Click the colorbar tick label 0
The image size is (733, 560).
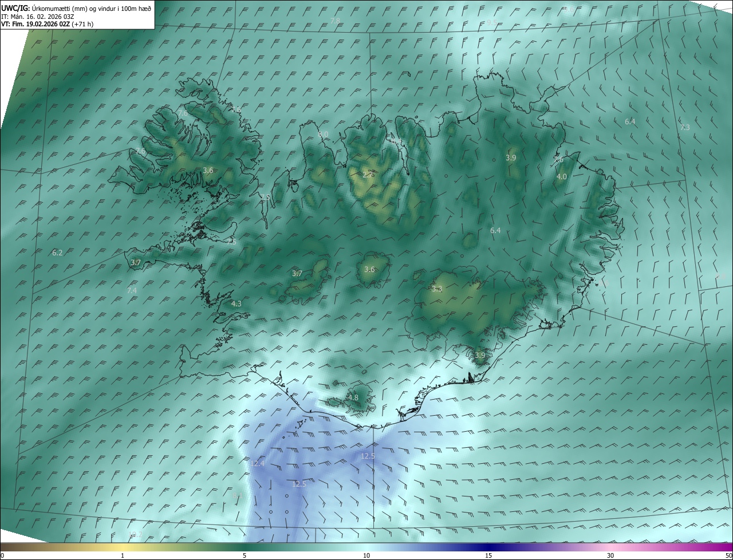click(2, 555)
